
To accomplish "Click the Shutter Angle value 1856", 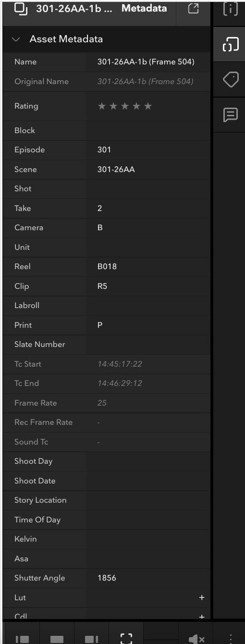I will 107,578.
